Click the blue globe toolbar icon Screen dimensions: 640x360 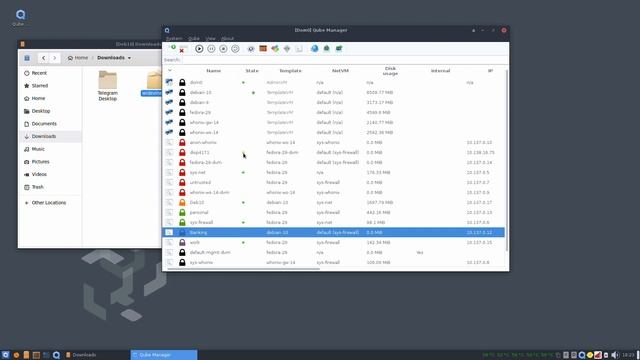click(x=314, y=49)
